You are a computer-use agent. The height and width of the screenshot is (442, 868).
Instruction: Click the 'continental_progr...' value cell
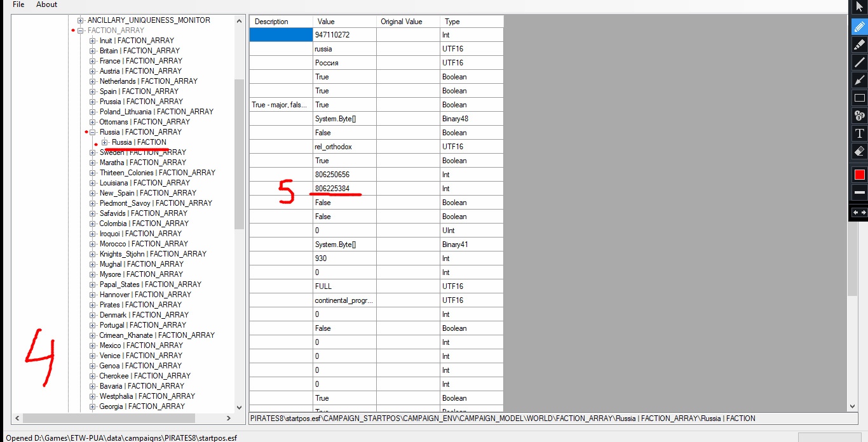(344, 300)
